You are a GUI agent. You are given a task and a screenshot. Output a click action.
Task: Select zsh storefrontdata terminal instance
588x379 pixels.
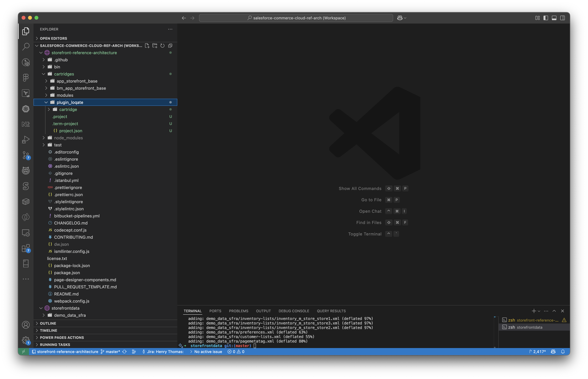(534, 327)
